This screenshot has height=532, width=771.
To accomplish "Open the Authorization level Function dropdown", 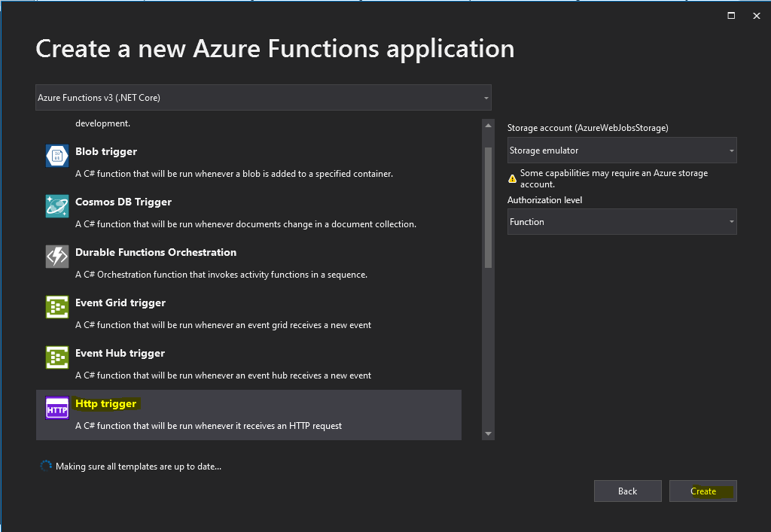I will point(622,221).
